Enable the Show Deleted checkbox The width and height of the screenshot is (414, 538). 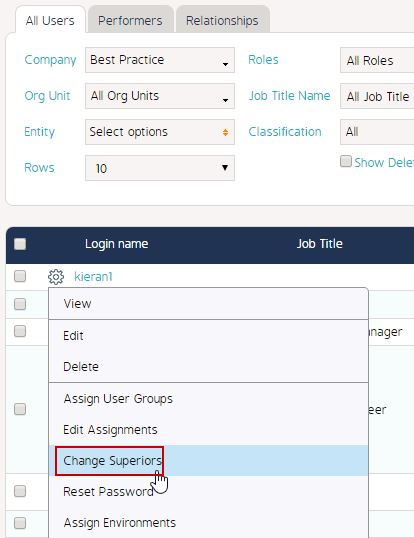pos(346,161)
